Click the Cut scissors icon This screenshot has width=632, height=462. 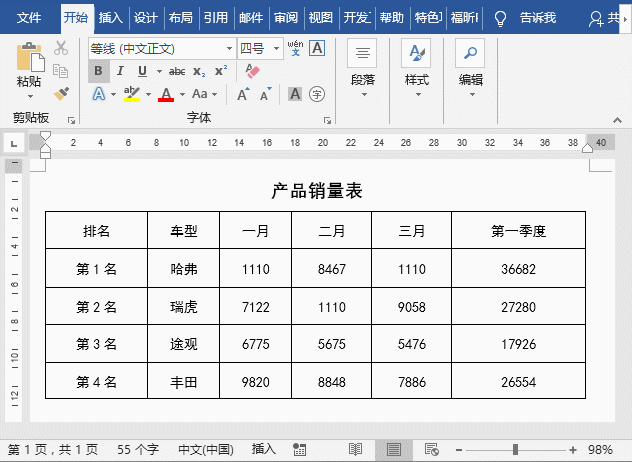coord(61,48)
